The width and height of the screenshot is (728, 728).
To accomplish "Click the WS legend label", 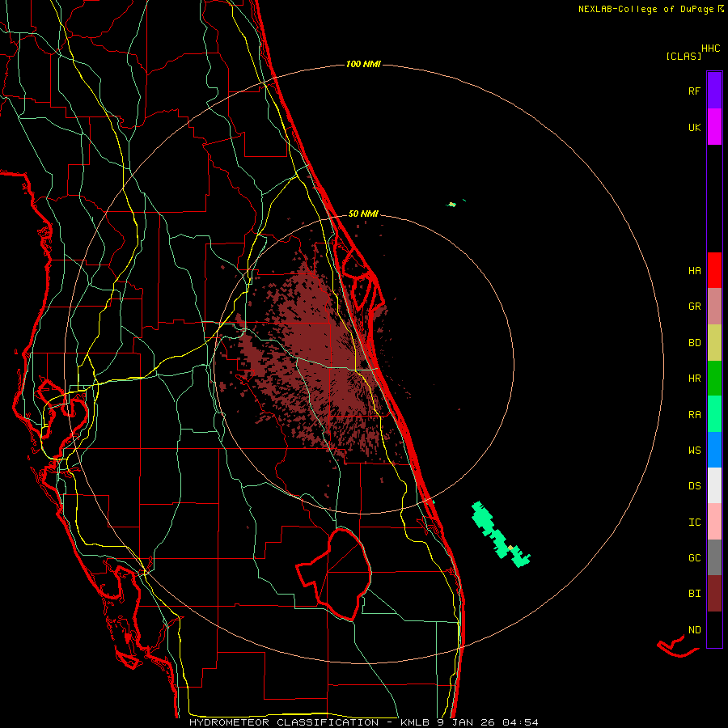I will coord(694,450).
